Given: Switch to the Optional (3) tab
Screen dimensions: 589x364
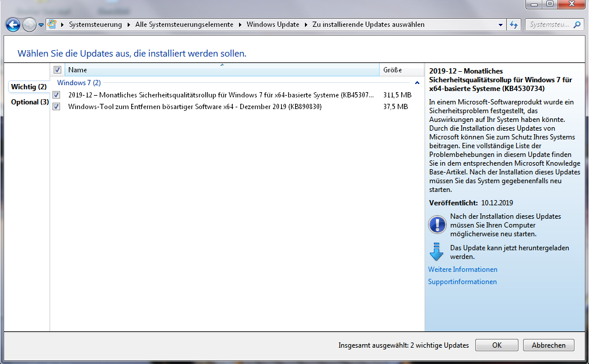Looking at the screenshot, I should point(30,102).
